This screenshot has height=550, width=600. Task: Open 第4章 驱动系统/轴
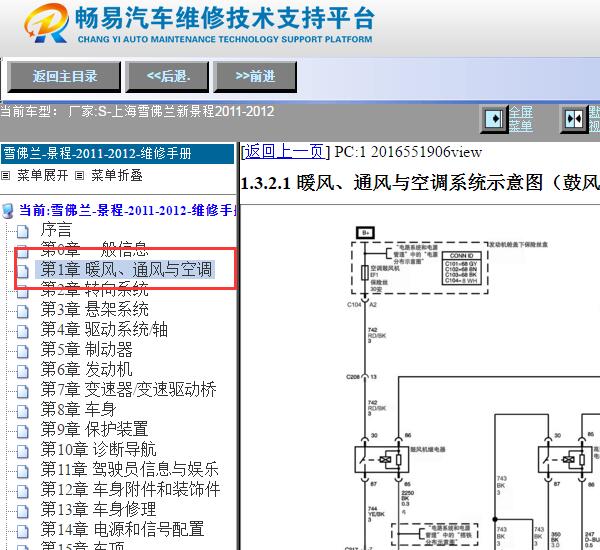click(104, 329)
